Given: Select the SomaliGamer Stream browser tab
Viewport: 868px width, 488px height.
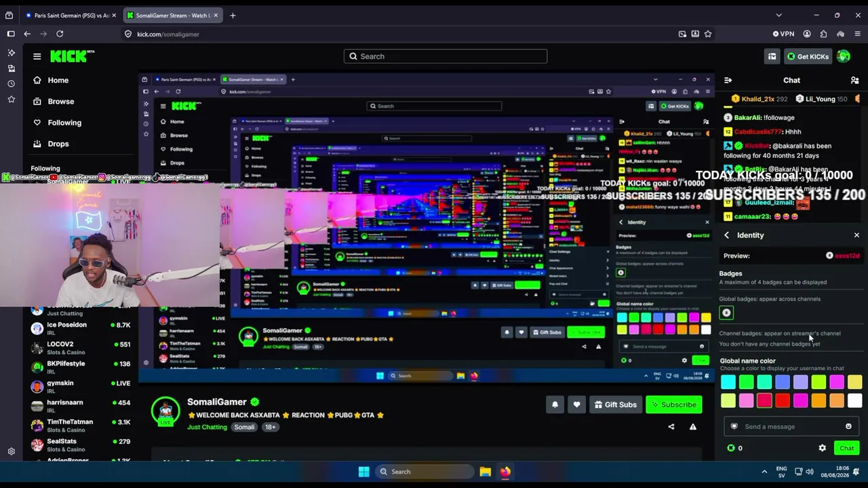Looking at the screenshot, I should [173, 15].
